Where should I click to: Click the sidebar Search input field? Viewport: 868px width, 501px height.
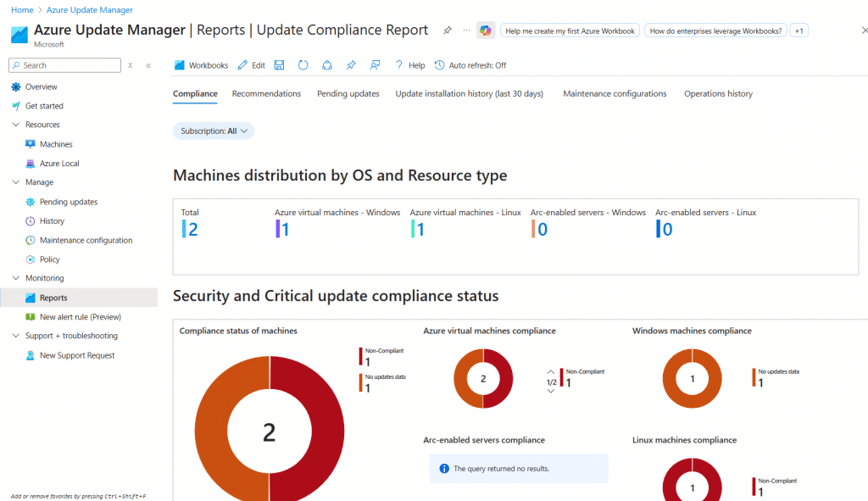(68, 65)
